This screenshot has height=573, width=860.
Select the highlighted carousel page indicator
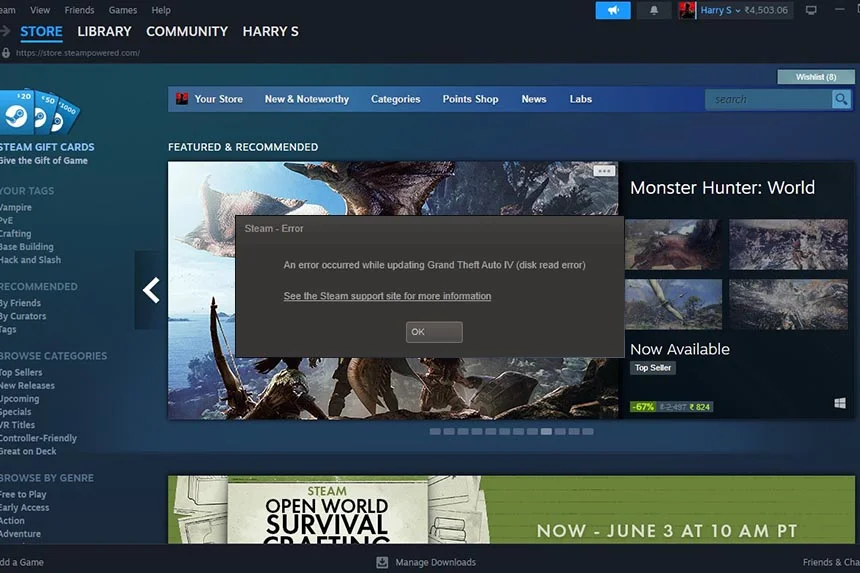coord(546,432)
